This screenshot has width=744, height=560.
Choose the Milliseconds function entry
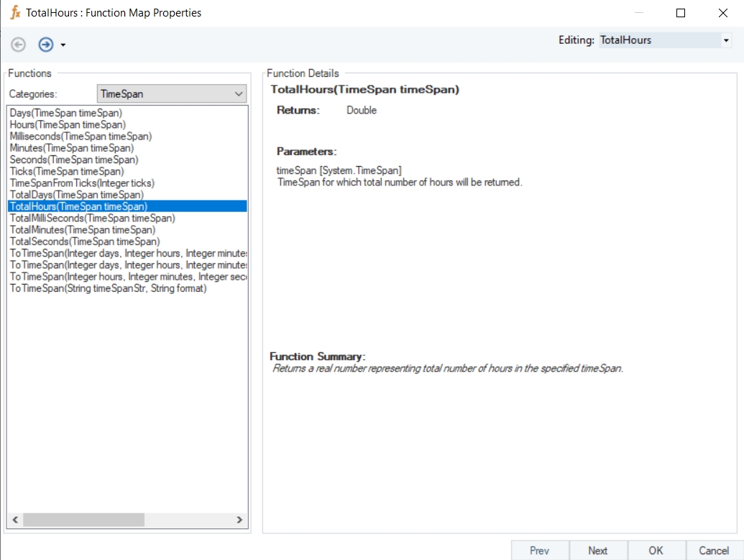pyautogui.click(x=81, y=136)
